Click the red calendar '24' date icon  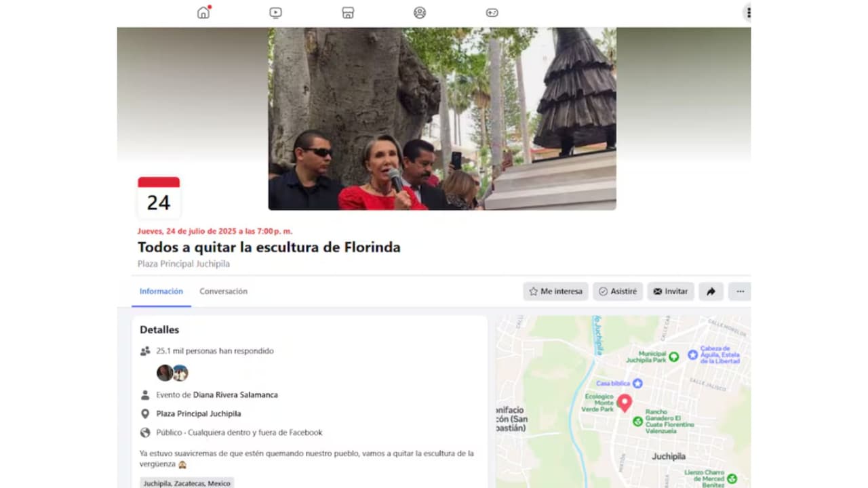coord(159,197)
